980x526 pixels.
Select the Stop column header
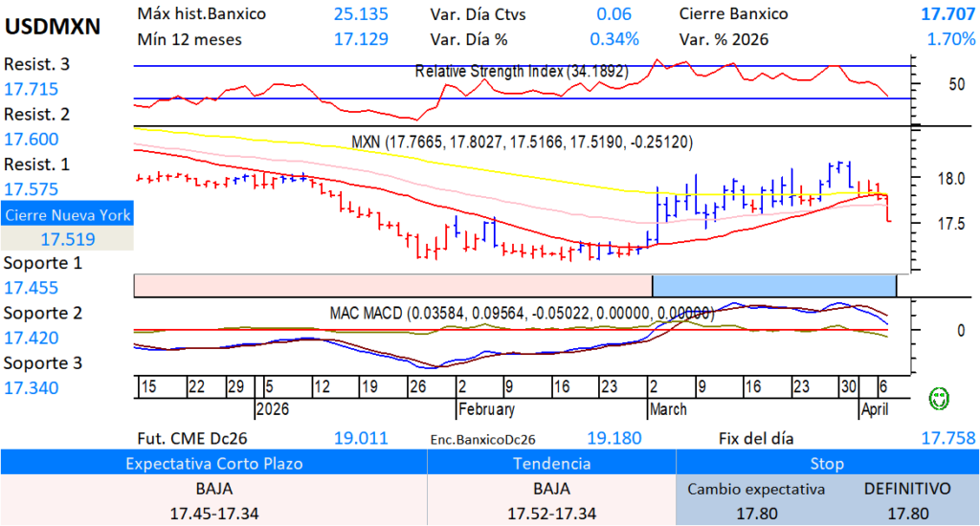[827, 464]
